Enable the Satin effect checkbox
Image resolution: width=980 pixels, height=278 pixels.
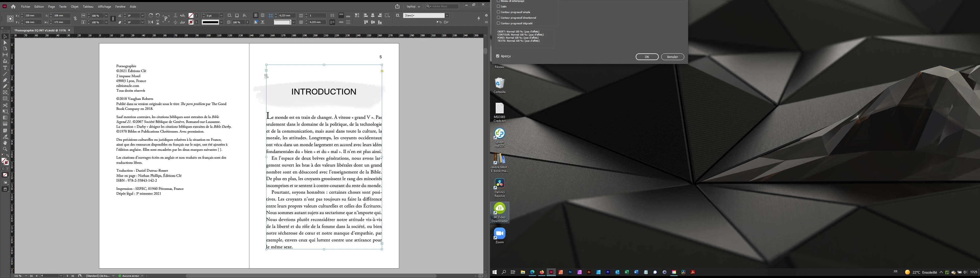(498, 6)
